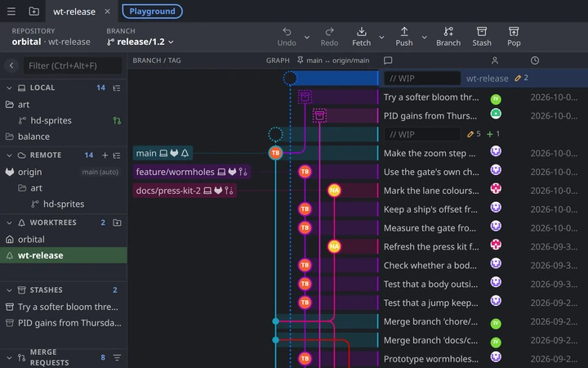Close the wt-release tab
Viewport: 588px width, 368px height.
pos(107,11)
